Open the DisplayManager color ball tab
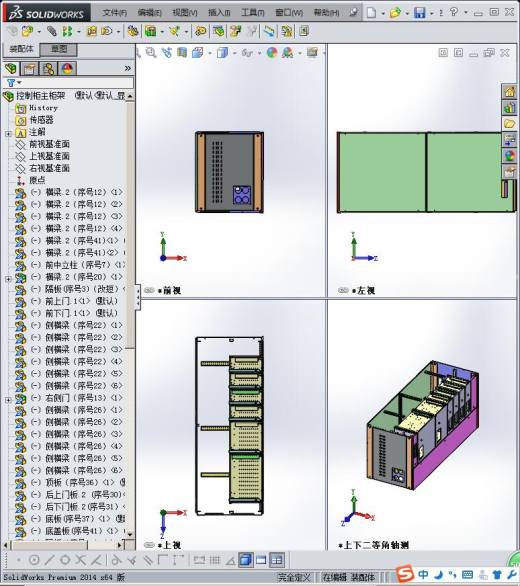Viewport: 520px width, 586px height. 67,69
